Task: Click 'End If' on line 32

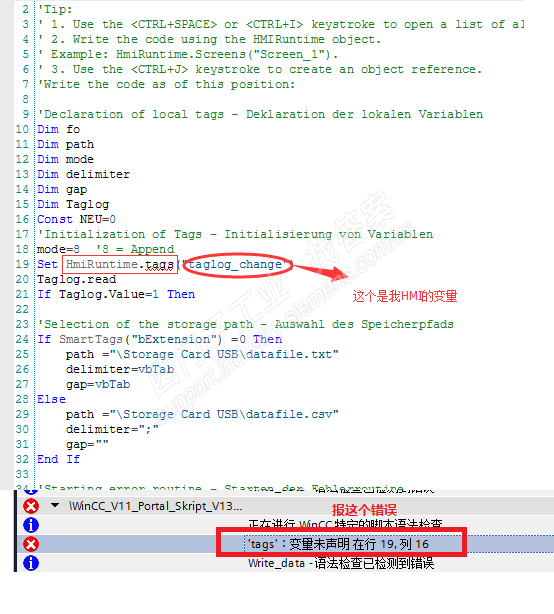Action: [58, 459]
